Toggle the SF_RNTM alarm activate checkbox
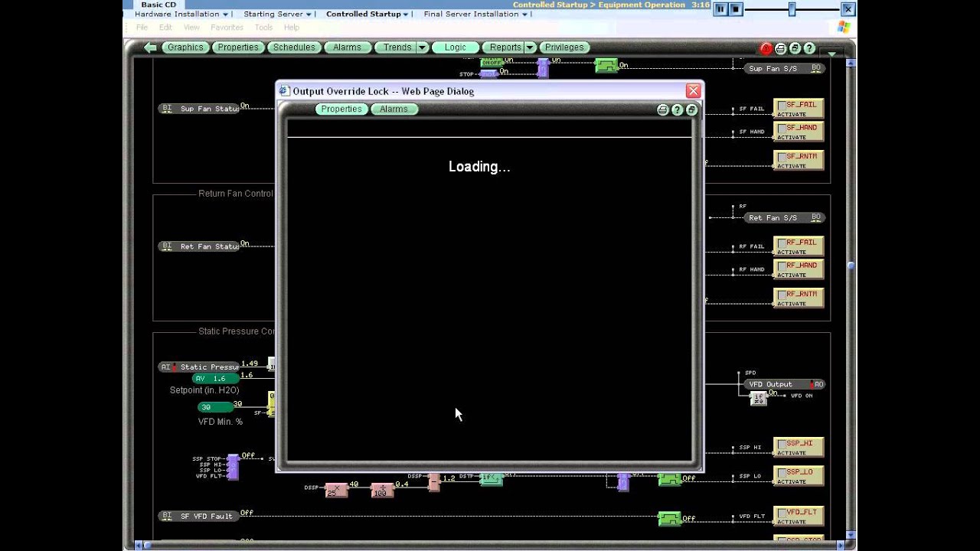This screenshot has width=980, height=551. 782,156
